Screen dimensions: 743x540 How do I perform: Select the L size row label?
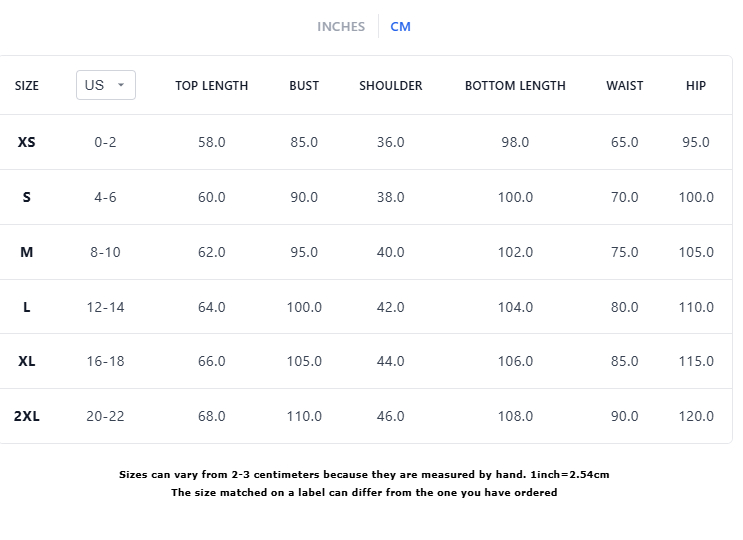tap(27, 307)
